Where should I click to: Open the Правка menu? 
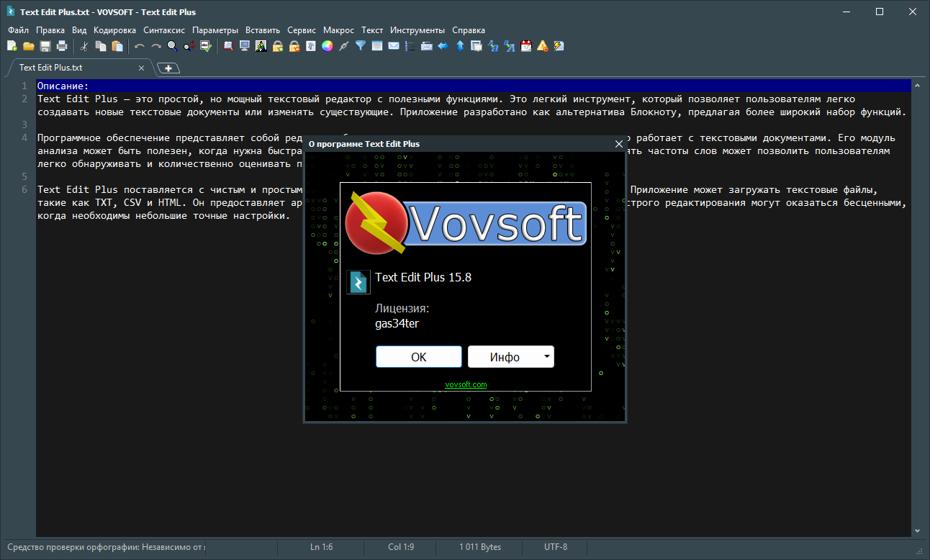click(50, 30)
